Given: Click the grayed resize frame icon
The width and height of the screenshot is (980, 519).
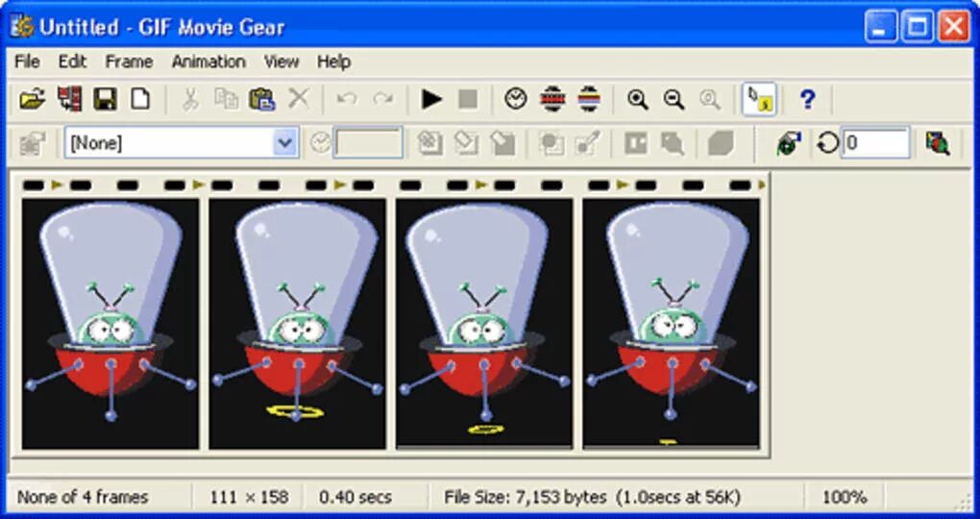Looking at the screenshot, I should pos(672,143).
